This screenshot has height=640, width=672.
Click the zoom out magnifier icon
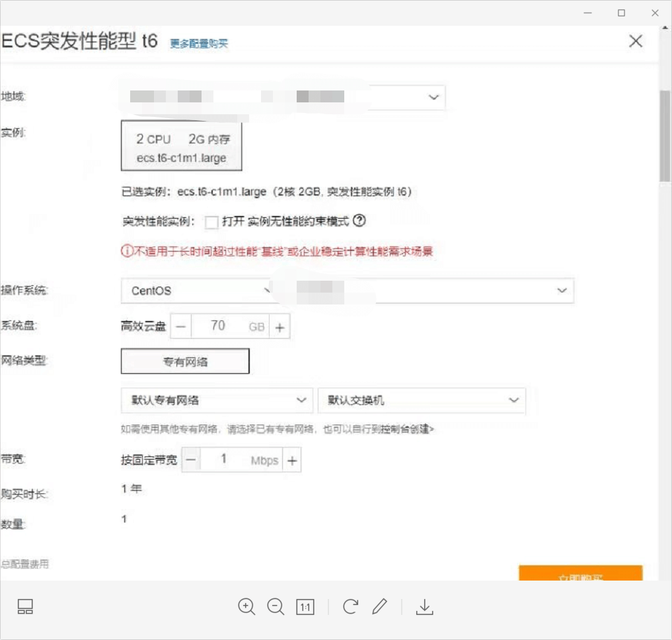pyautogui.click(x=276, y=607)
